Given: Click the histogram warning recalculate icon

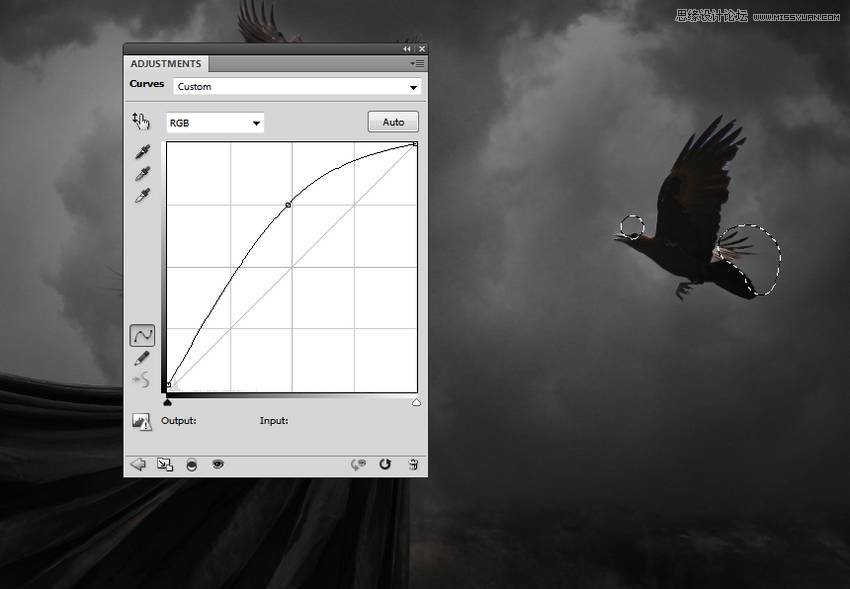Looking at the screenshot, I should tap(141, 422).
